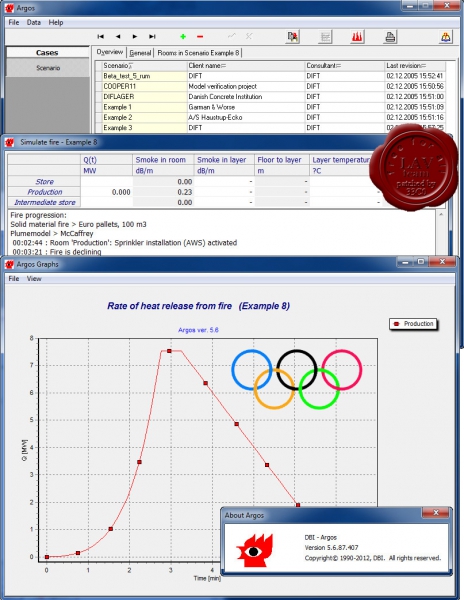Click the Fire is declining log line
This screenshot has width=464, height=600.
[57, 252]
